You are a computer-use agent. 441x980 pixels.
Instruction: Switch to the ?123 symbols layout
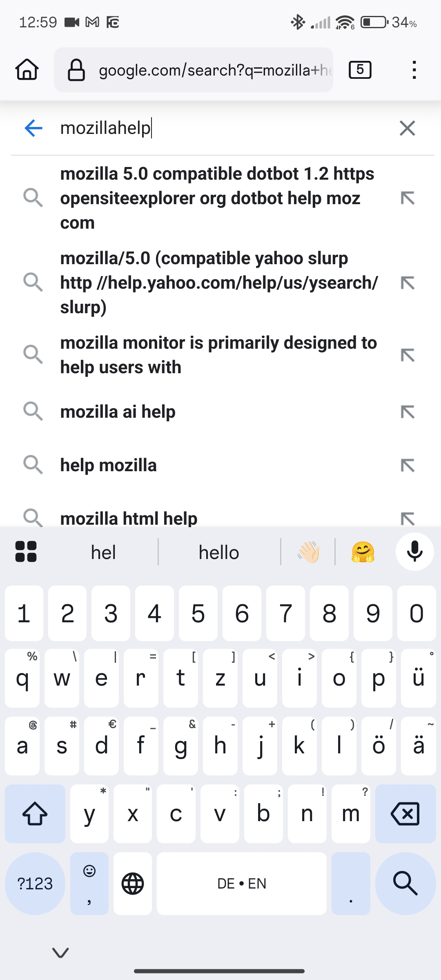pos(35,883)
